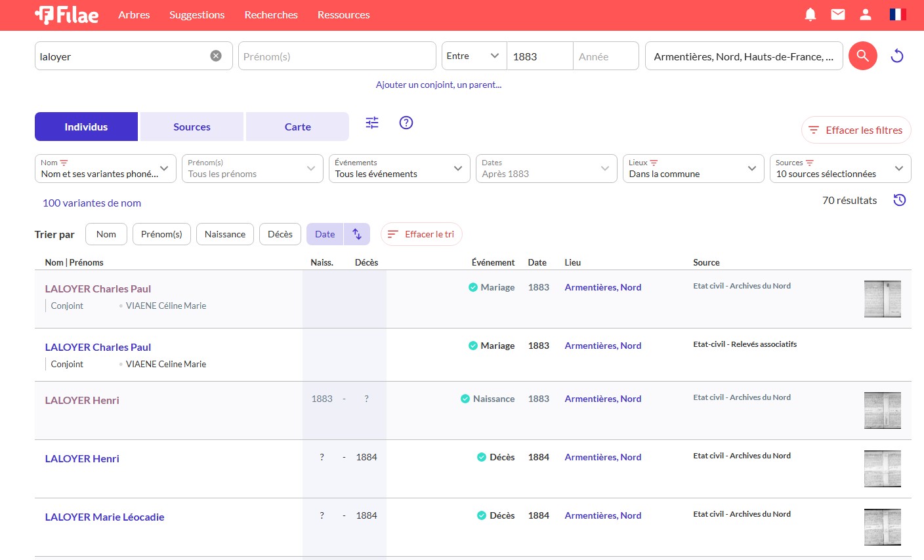Open the Arbres menu
The width and height of the screenshot is (924, 560).
click(x=134, y=14)
